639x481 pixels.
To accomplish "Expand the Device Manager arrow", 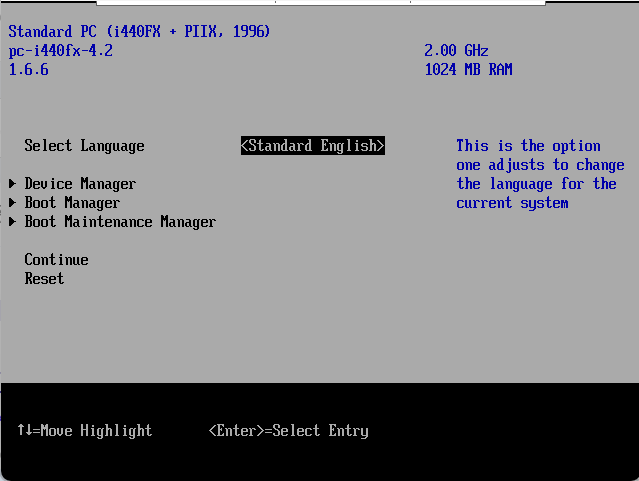I will tap(12, 184).
